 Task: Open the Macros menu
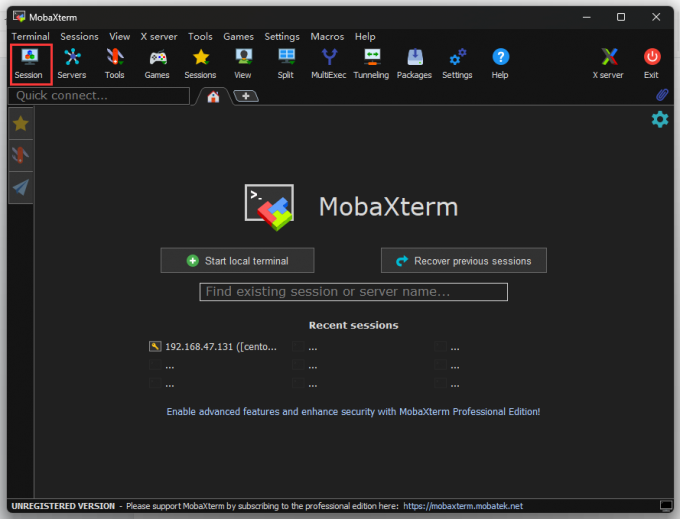(327, 36)
